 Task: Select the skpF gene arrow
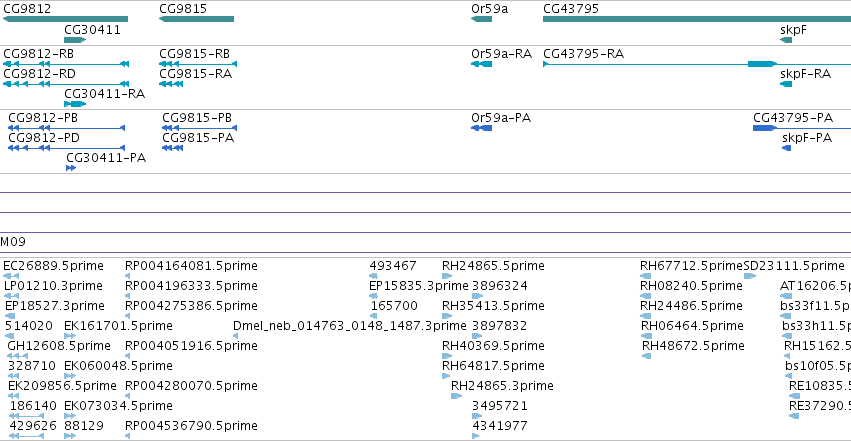786,40
